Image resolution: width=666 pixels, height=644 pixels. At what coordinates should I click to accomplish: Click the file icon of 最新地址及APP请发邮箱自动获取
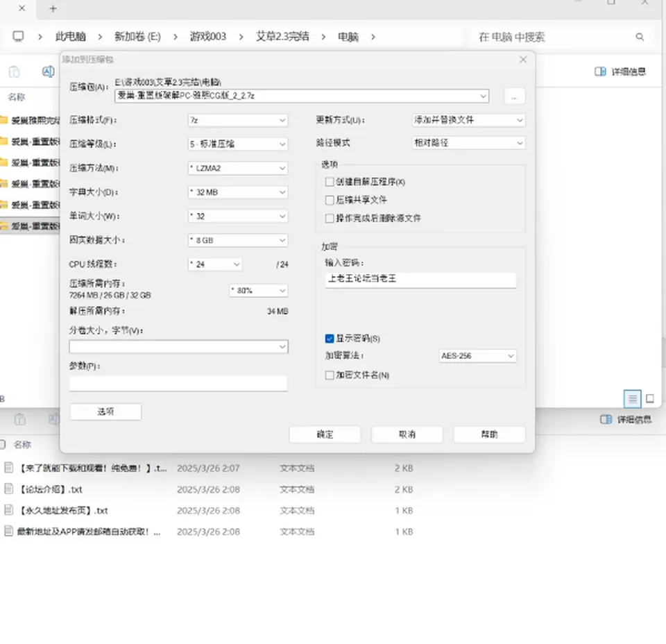[x=8, y=532]
